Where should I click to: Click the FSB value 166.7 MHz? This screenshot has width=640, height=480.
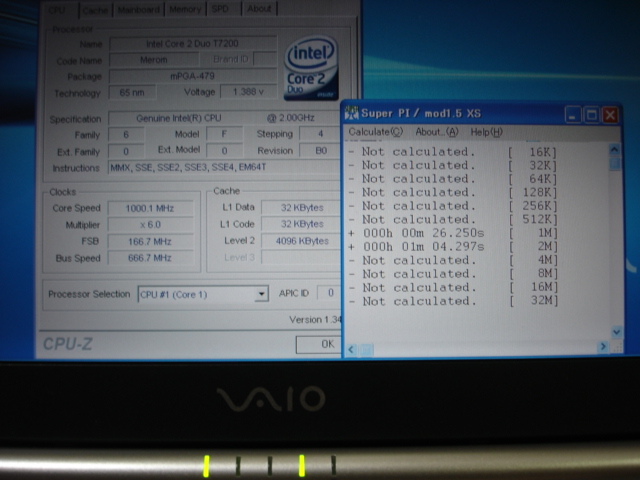[150, 241]
